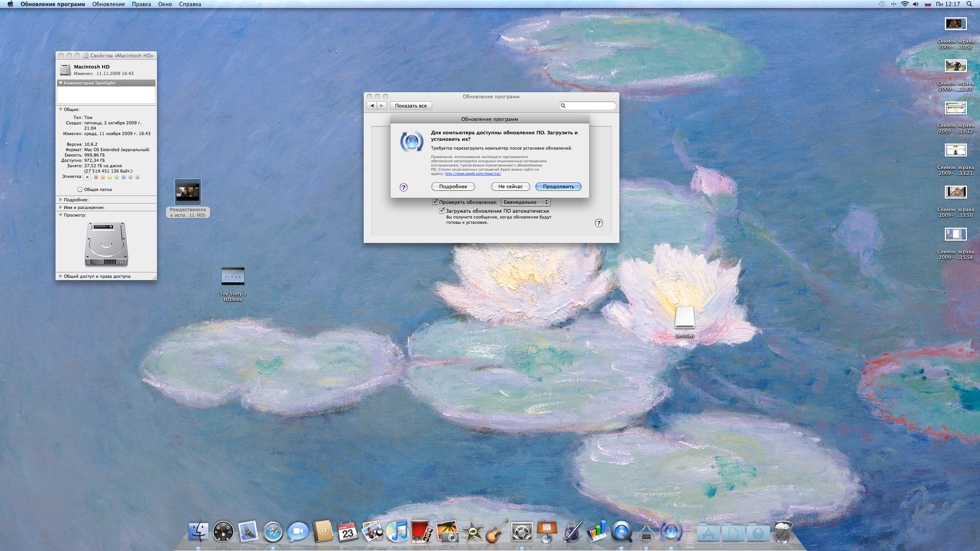Open Time Machine menu bar icon
The image size is (980, 551).
[882, 4]
